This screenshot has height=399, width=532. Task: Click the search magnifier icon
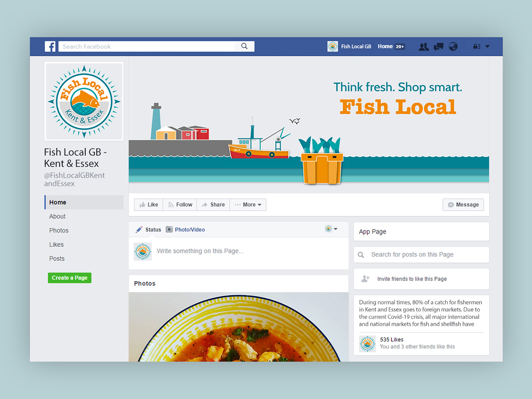244,46
